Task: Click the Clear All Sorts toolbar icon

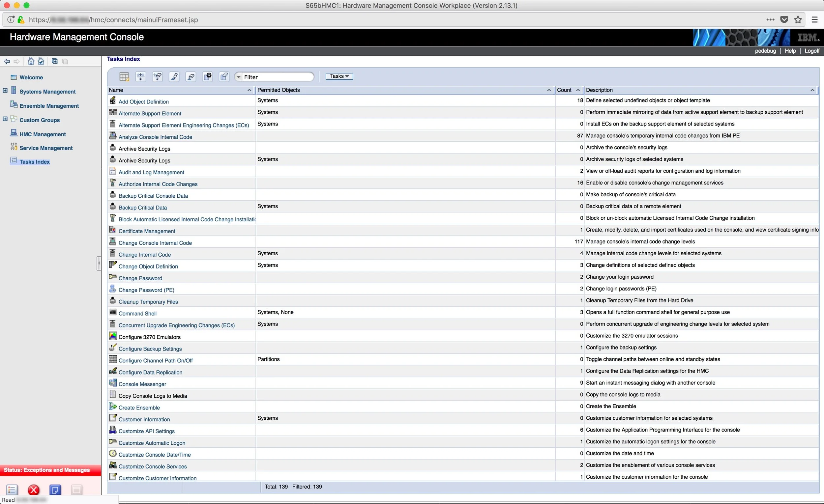Action: click(x=158, y=77)
